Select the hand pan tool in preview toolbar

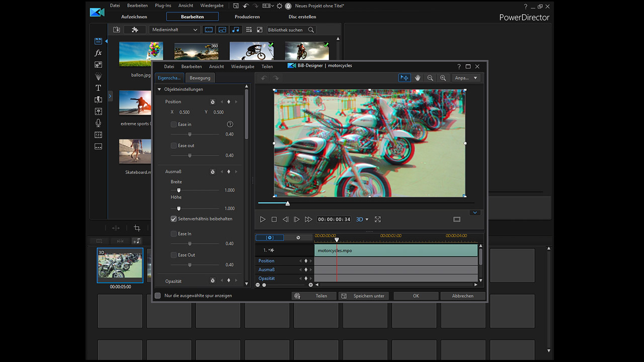pyautogui.click(x=417, y=78)
